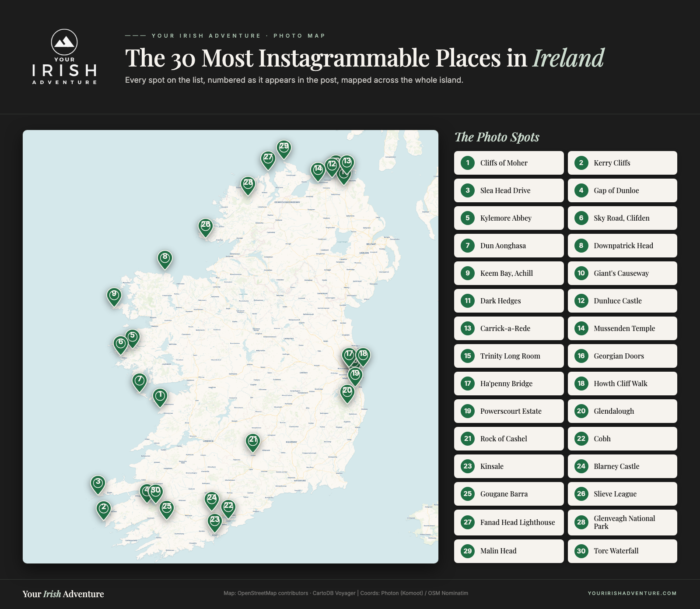Select Kinsale in the photo spots list
Image resolution: width=700 pixels, height=609 pixels.
pyautogui.click(x=509, y=466)
